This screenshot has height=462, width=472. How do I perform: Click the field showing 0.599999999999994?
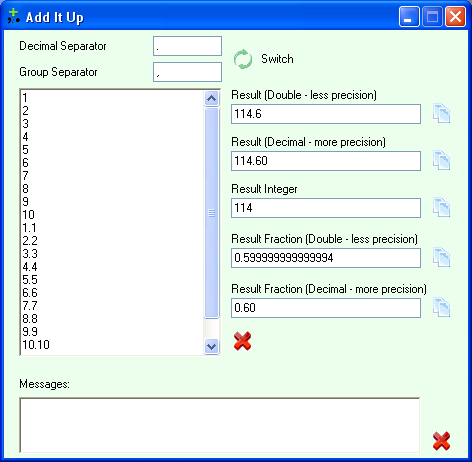pyautogui.click(x=326, y=258)
